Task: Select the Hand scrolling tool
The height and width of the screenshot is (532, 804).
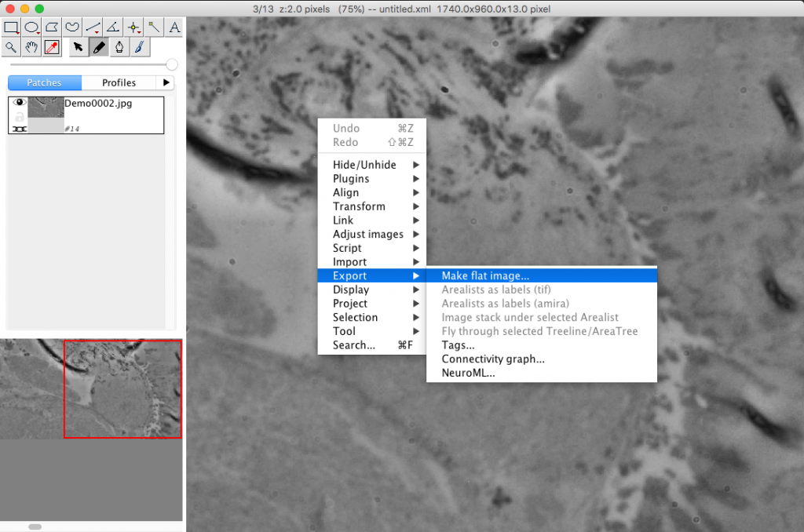Action: click(x=31, y=47)
